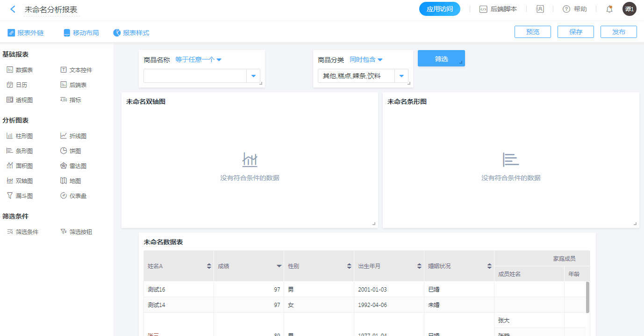Click the back arrow icon
The width and height of the screenshot is (644, 336).
pos(13,9)
